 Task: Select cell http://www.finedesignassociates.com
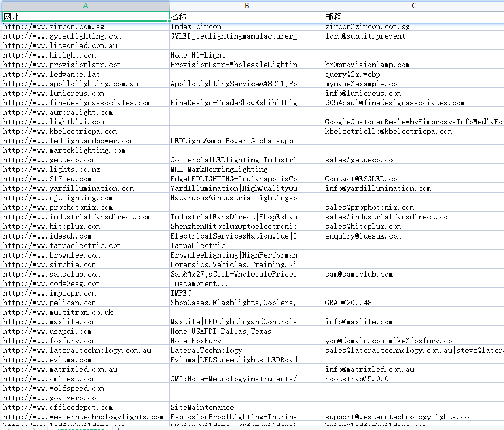pyautogui.click(x=86, y=103)
